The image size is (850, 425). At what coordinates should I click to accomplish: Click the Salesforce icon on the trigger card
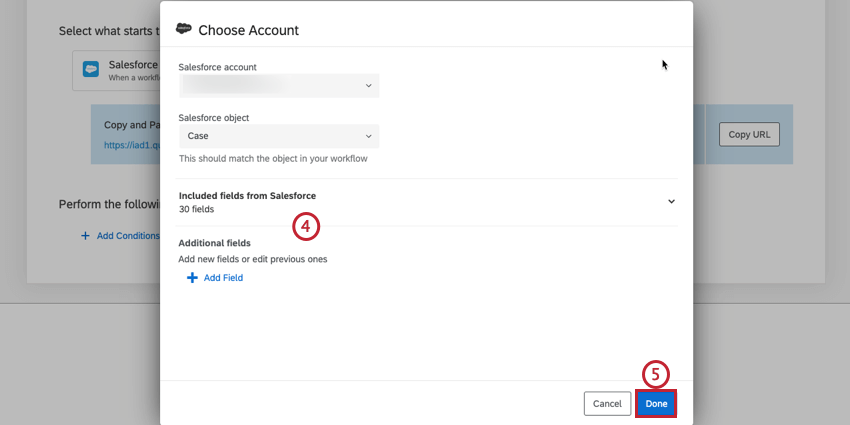[x=91, y=70]
